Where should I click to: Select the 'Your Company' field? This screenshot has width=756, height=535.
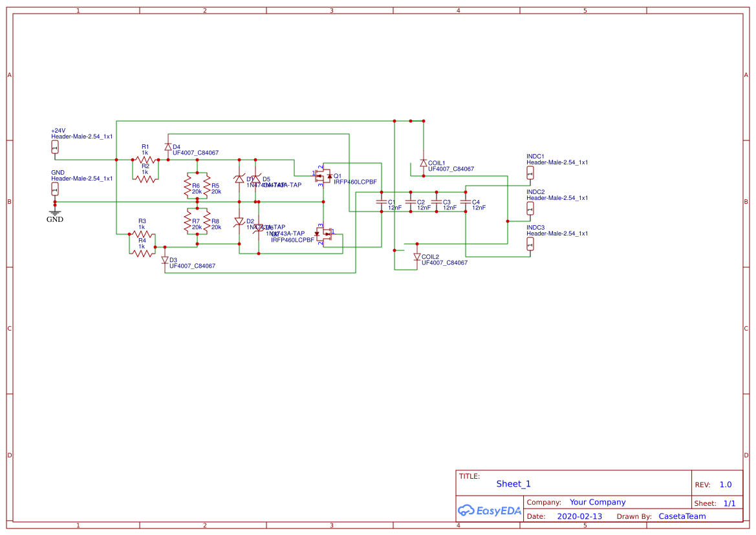pos(597,502)
